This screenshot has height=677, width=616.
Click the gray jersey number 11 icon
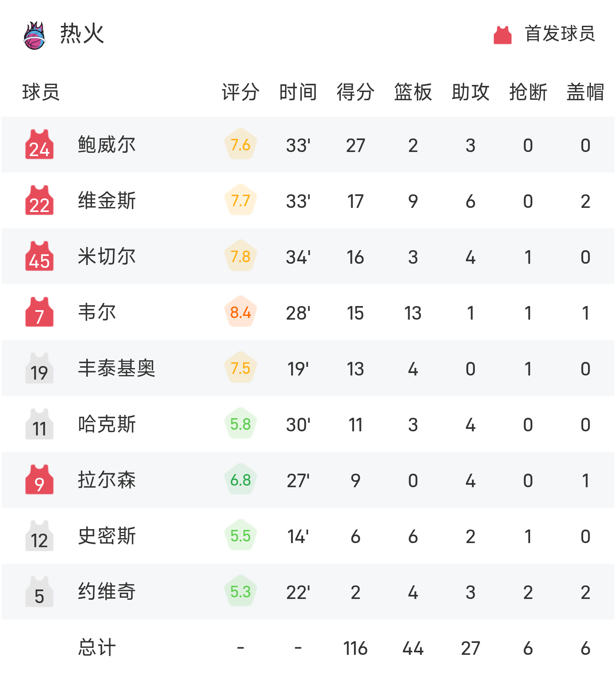39,424
